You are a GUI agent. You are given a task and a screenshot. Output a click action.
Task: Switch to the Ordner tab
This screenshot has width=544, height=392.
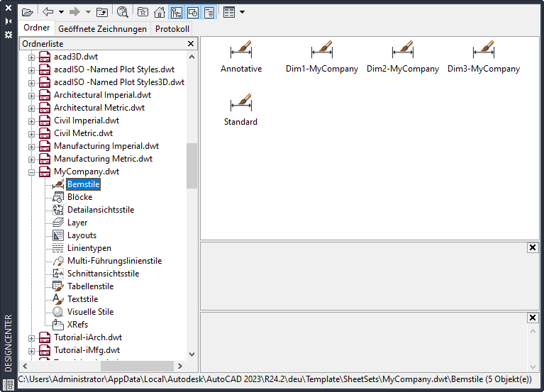tap(36, 28)
